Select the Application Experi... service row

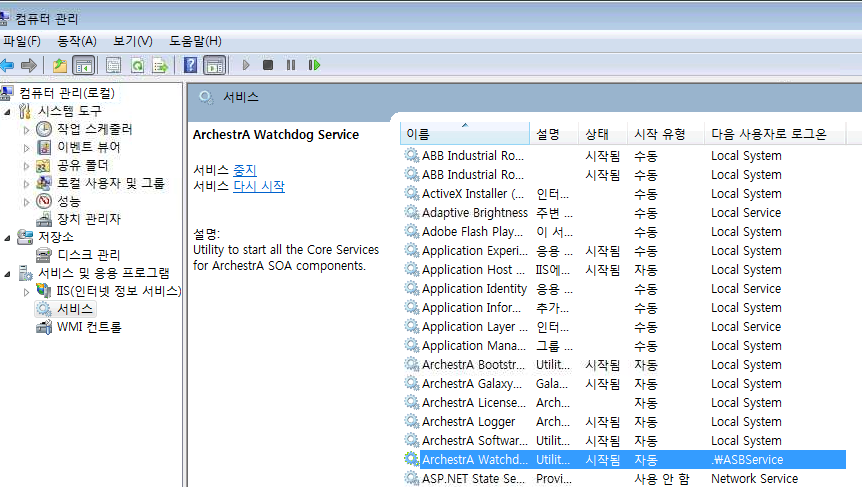point(624,251)
